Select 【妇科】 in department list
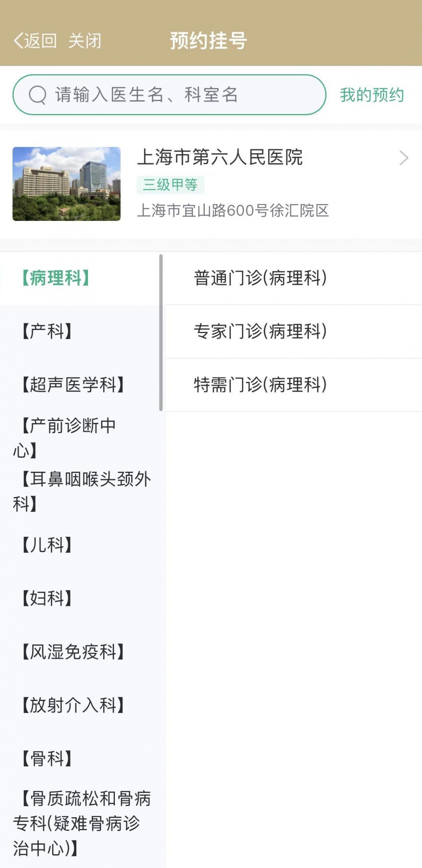Viewport: 422px width, 868px height. (47, 598)
